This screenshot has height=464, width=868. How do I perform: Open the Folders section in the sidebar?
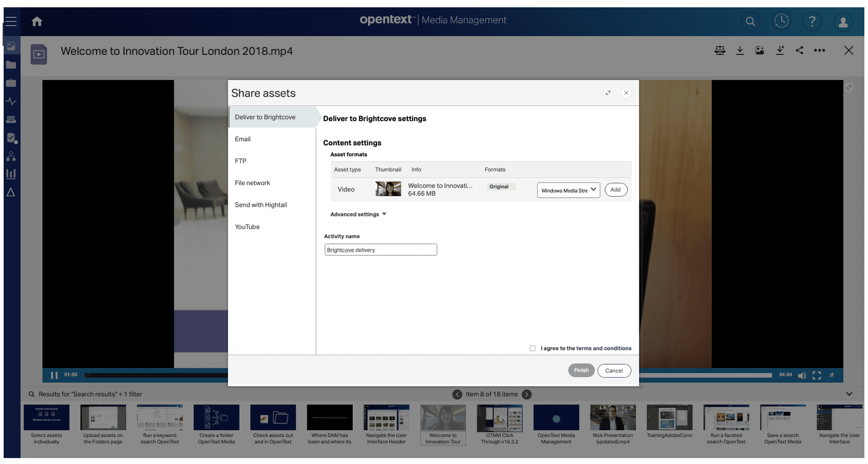point(11,64)
